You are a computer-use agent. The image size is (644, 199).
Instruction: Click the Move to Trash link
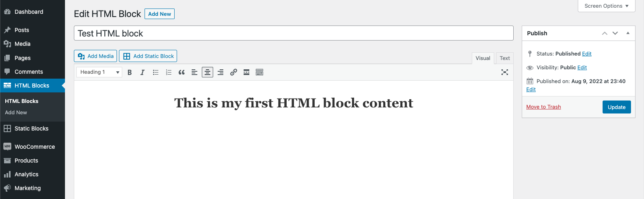pos(543,107)
